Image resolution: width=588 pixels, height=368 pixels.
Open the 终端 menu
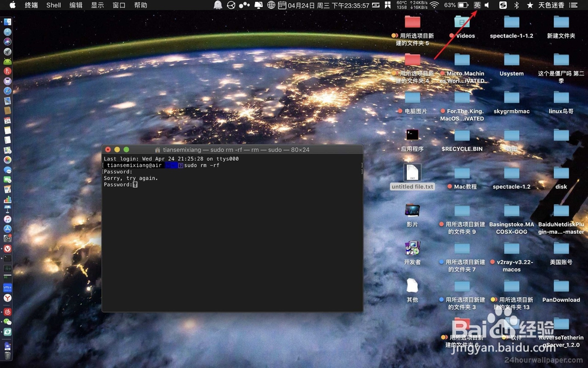click(x=31, y=5)
